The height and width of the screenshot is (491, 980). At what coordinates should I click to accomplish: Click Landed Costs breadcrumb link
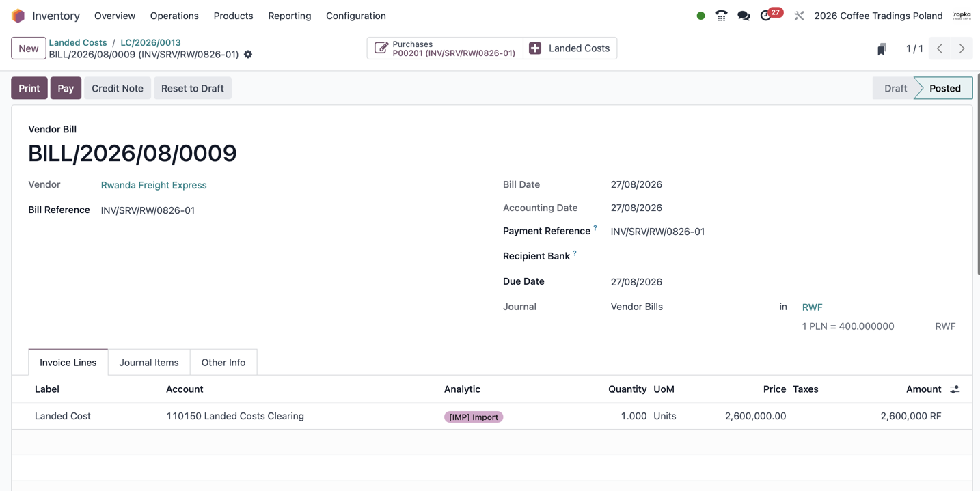(x=78, y=42)
